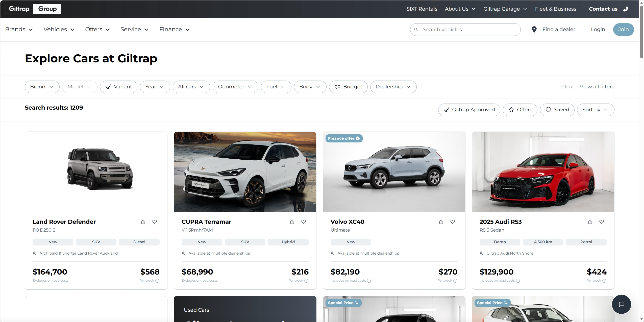This screenshot has width=644, height=322.
Task: Click info icon by Volvo Includes on road costs
Action: (x=369, y=281)
